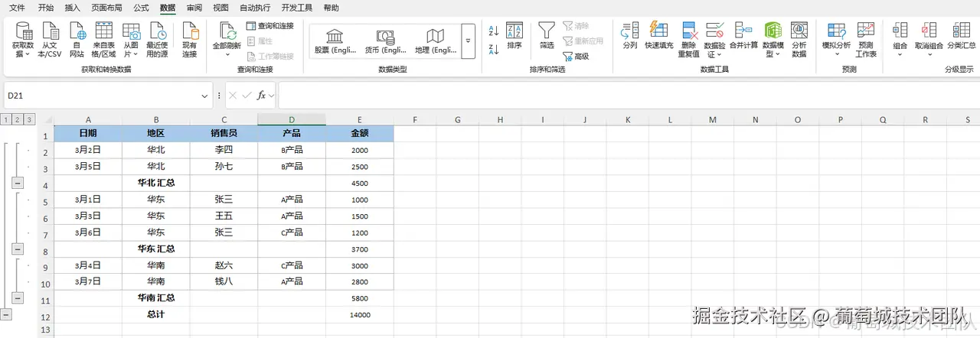
Task: Switch to the 公式 tab
Action: pos(142,8)
